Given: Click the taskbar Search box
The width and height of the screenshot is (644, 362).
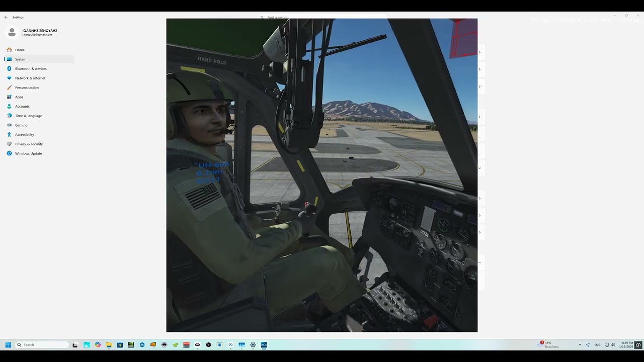Looking at the screenshot, I should point(43,345).
